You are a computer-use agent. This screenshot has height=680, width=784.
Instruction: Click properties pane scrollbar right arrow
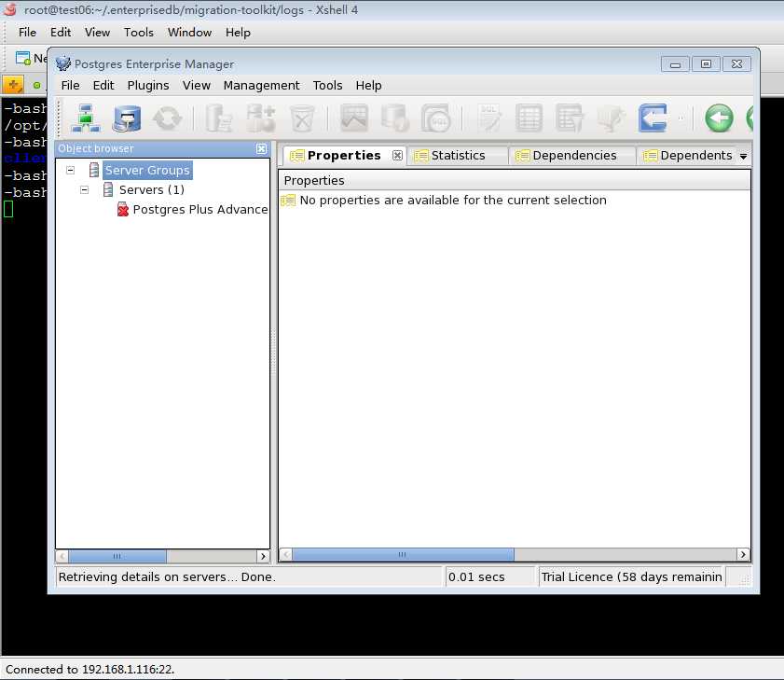click(743, 554)
